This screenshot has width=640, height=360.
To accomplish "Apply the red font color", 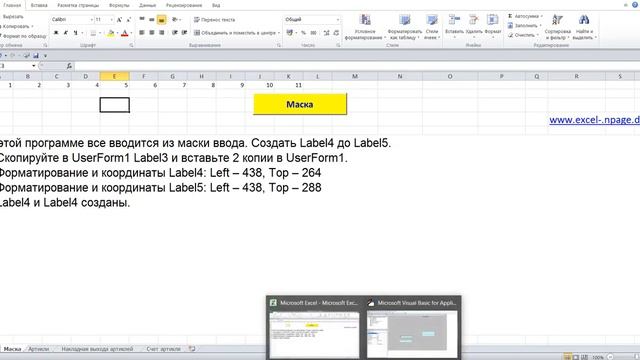I will click(x=125, y=33).
